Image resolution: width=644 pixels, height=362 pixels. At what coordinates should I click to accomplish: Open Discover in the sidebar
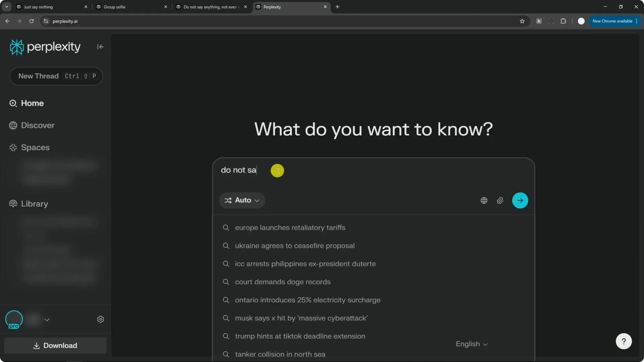(x=38, y=125)
